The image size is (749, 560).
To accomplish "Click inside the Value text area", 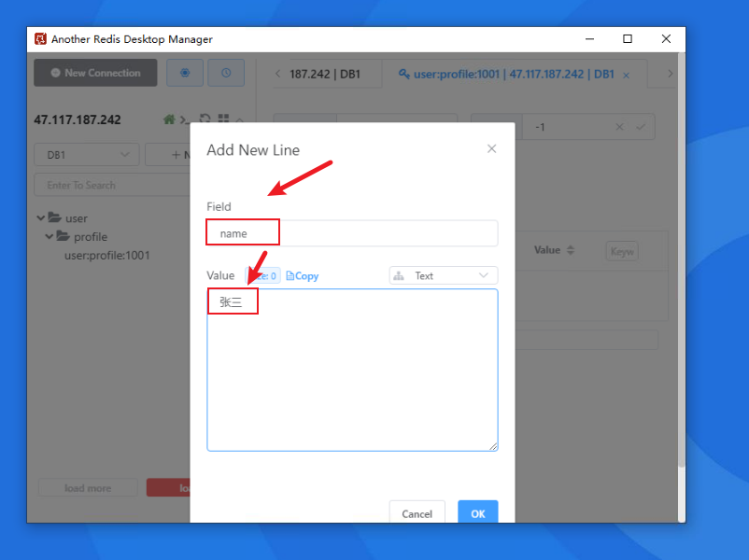I will click(352, 370).
